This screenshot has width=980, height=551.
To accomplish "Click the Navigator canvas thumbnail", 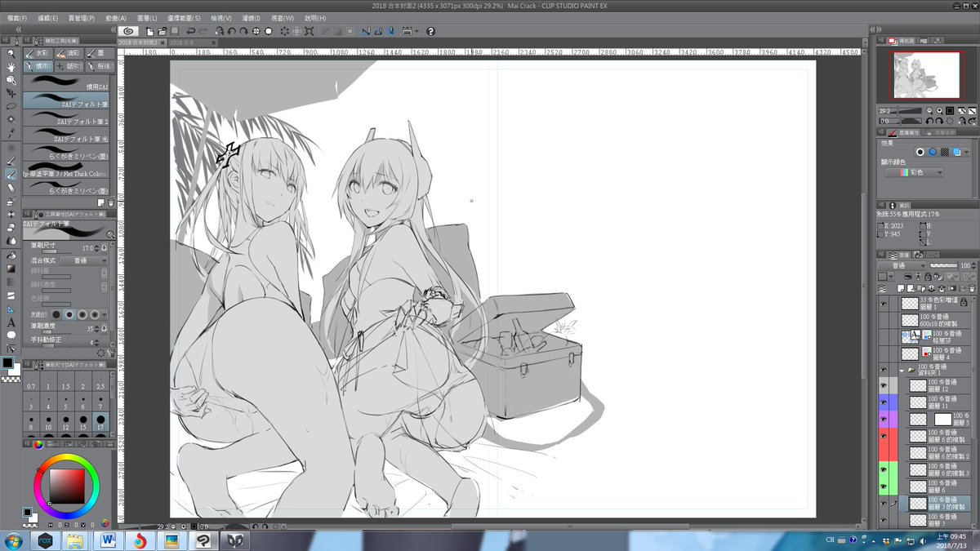I will tap(926, 76).
